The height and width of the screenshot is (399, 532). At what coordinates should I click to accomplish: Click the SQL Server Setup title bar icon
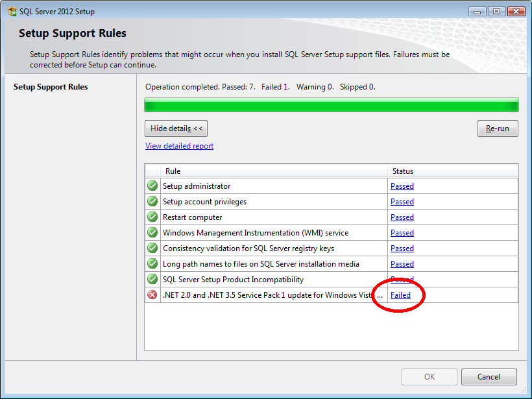(x=12, y=11)
